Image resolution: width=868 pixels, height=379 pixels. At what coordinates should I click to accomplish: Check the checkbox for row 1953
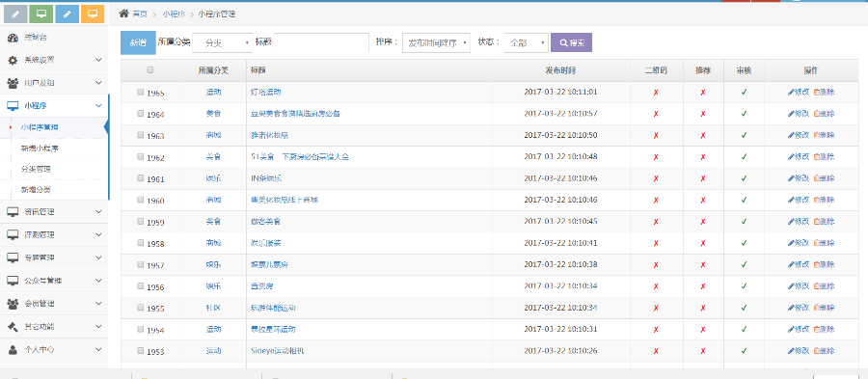coord(141,351)
